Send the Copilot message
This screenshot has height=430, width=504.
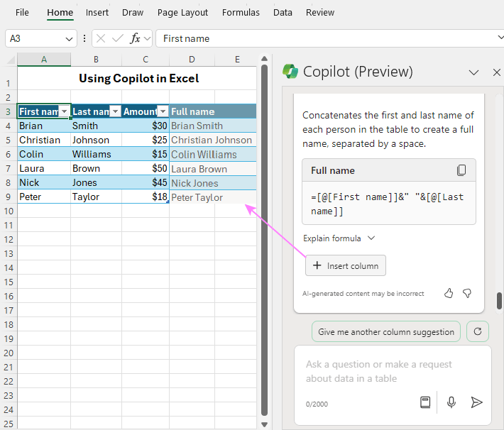coord(476,402)
